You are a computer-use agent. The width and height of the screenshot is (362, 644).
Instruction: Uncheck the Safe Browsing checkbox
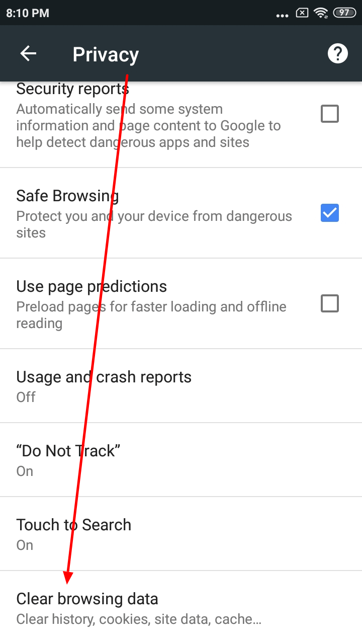330,213
